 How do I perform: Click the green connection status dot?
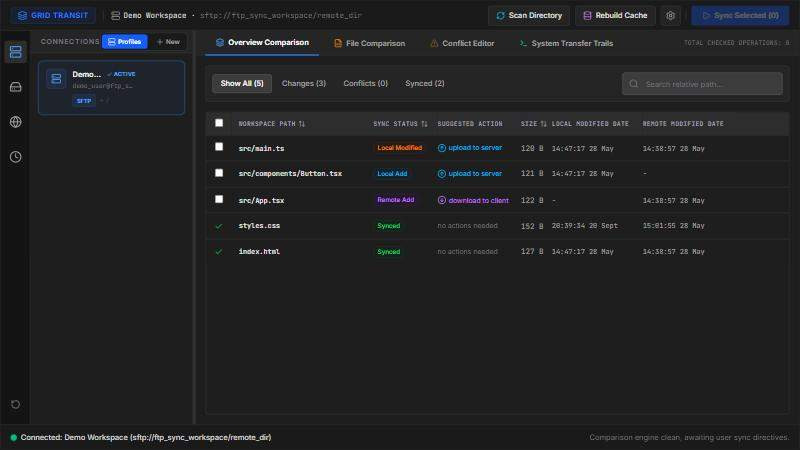14,438
